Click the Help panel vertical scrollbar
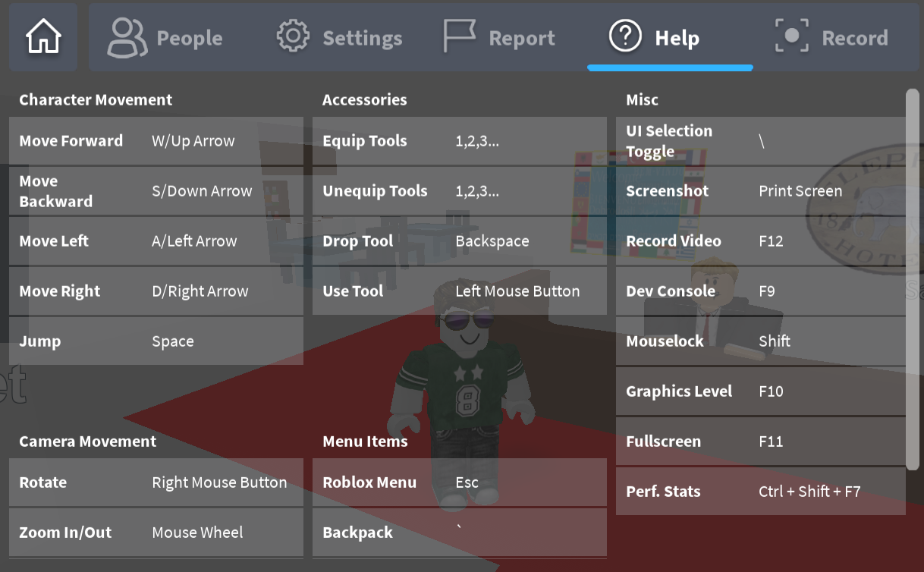 pyautogui.click(x=913, y=279)
